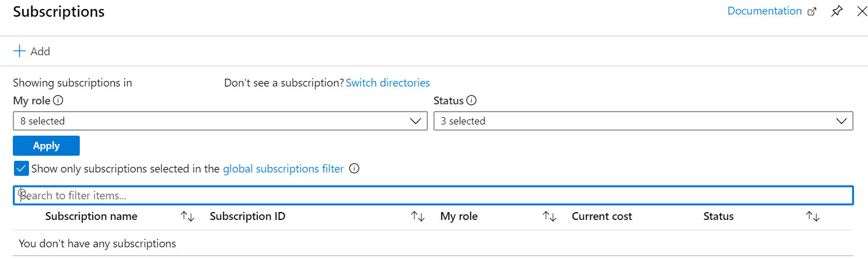Image resolution: width=868 pixels, height=259 pixels.
Task: Expand the Status dropdown
Action: tap(643, 121)
